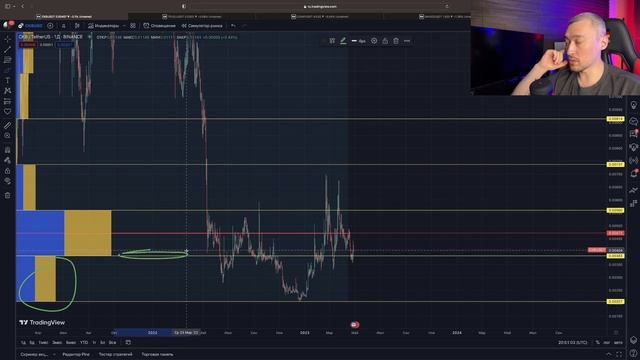
Task: Toggle hide all drawings in left toolbar
Action: [x=7, y=181]
